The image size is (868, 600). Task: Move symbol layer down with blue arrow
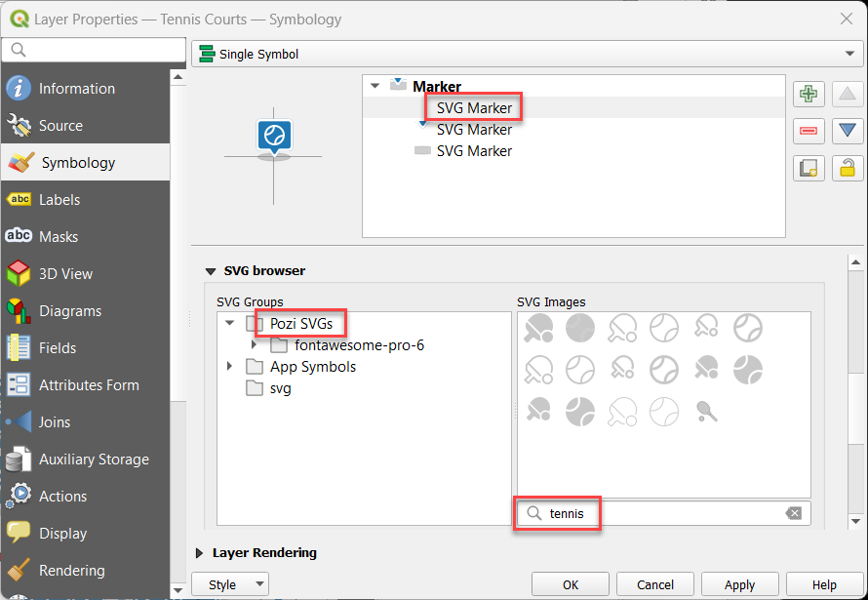[848, 131]
